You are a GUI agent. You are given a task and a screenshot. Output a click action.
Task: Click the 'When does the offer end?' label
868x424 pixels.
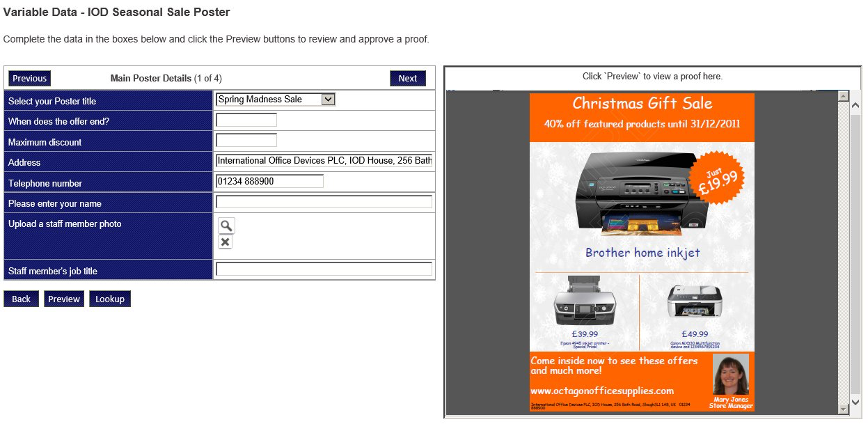coord(58,121)
